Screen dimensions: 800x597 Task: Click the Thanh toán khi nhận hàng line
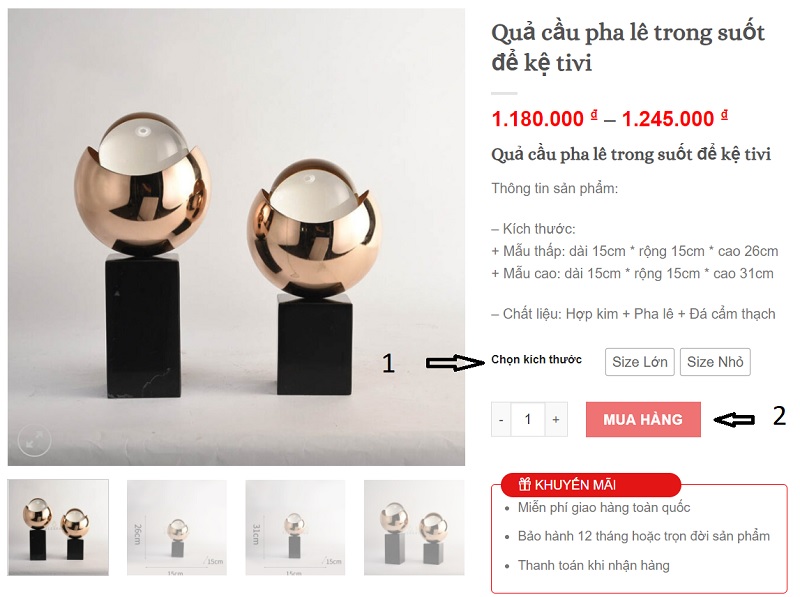point(593,565)
